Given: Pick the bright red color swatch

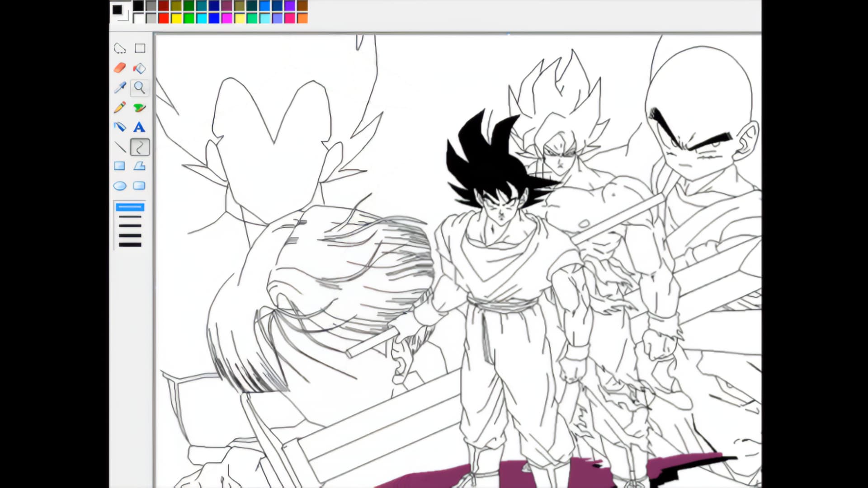Looking at the screenshot, I should tap(164, 18).
